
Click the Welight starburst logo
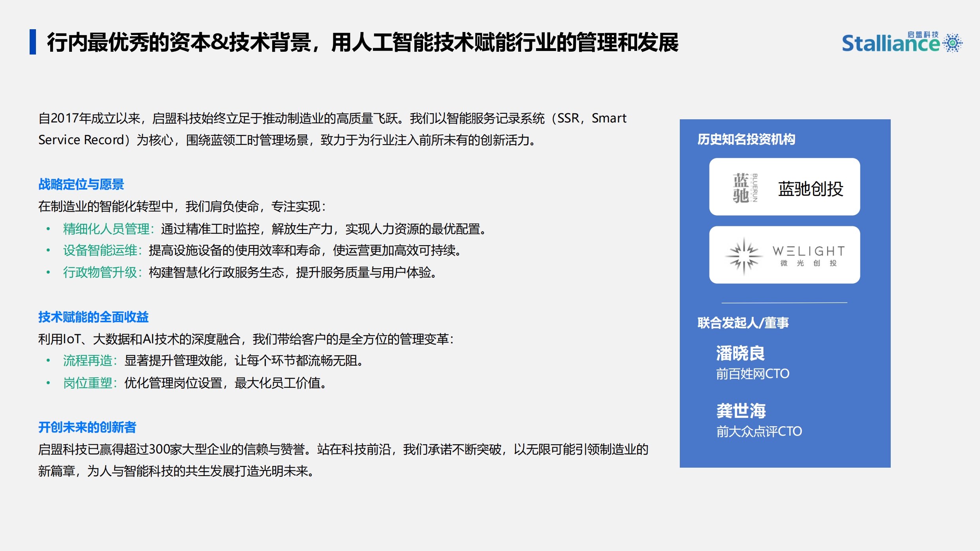[744, 256]
